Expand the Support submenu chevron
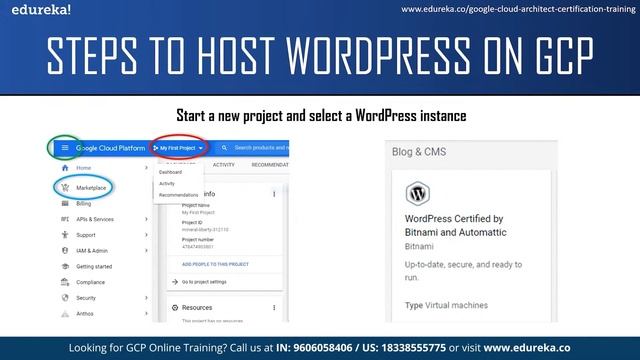The image size is (640, 360). (x=146, y=235)
